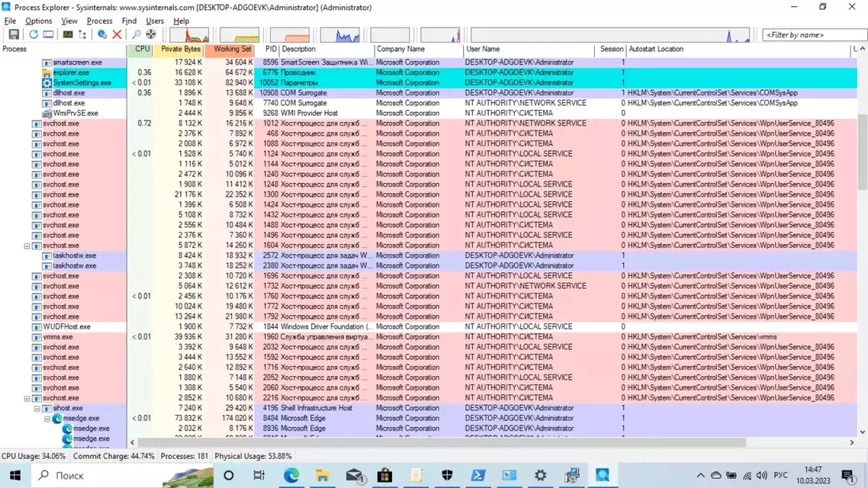Click the horizontal scrollbar thumb
Image resolution: width=868 pixels, height=488 pixels.
click(x=441, y=442)
